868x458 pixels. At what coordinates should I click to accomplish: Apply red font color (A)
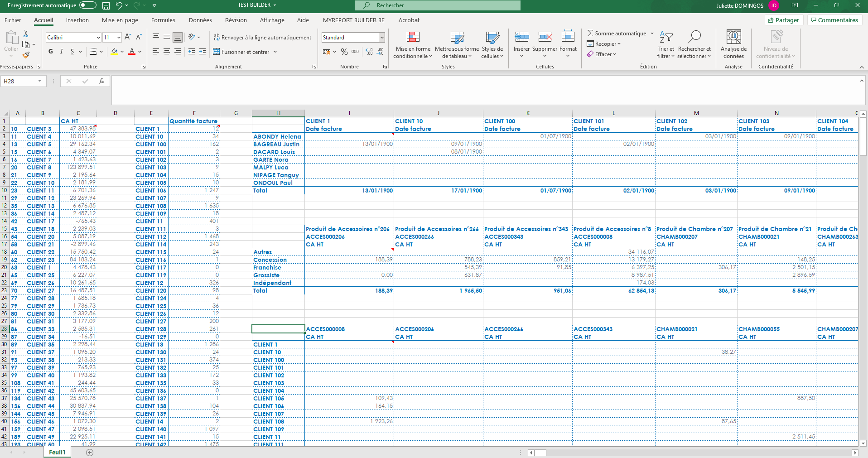(x=132, y=52)
